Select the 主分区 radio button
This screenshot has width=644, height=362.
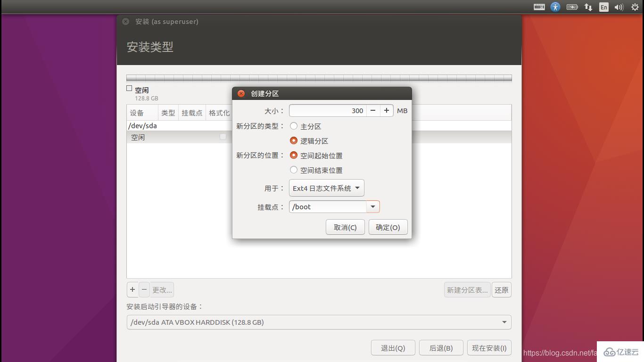pyautogui.click(x=294, y=126)
